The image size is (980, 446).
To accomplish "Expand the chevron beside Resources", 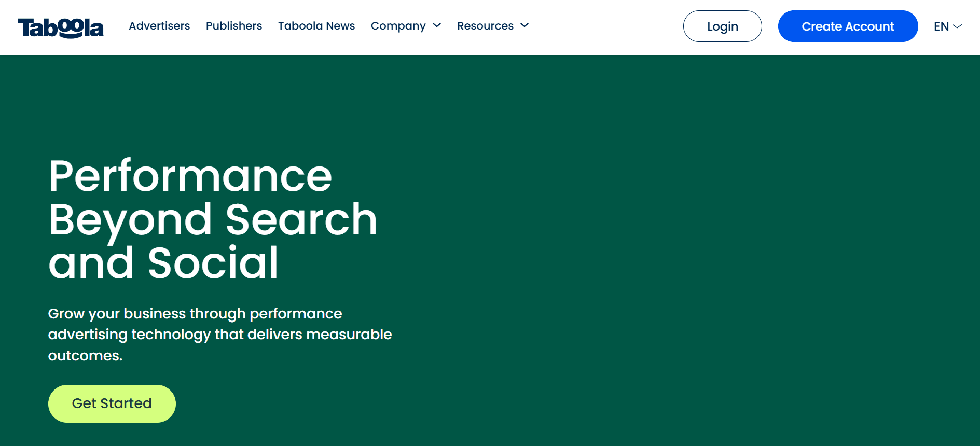I will [x=524, y=25].
